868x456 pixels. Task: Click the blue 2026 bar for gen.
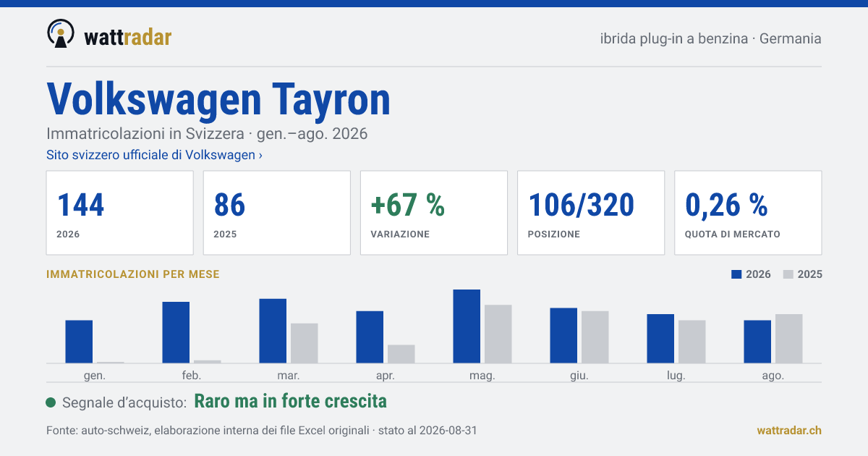point(79,342)
